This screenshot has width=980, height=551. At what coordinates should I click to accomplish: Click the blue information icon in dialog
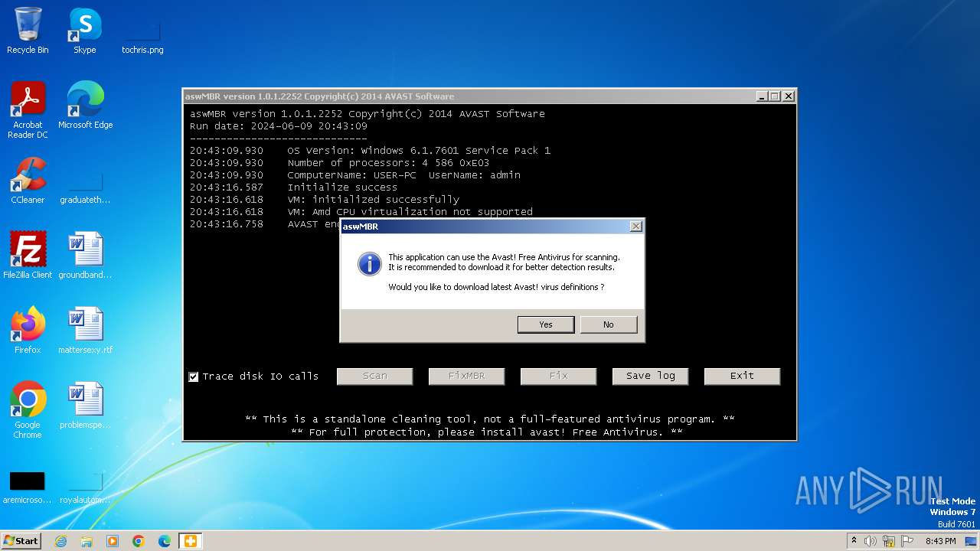tap(369, 265)
